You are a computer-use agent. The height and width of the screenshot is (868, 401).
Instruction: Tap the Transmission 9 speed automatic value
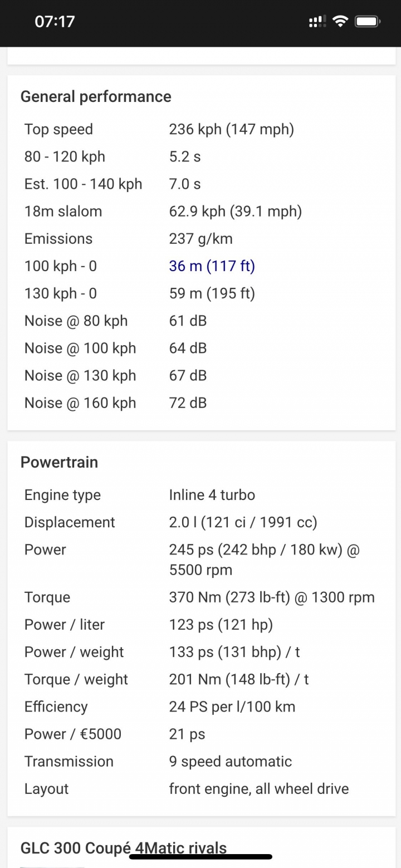(231, 762)
